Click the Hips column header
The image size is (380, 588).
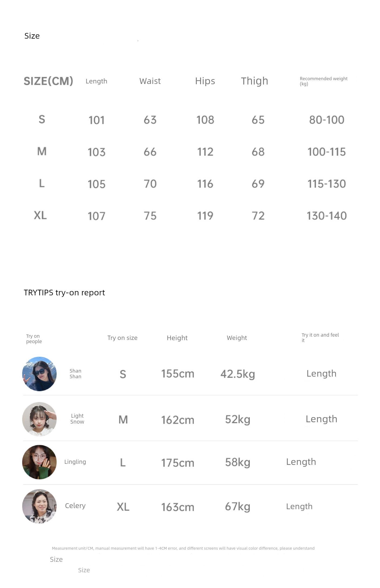pos(205,81)
